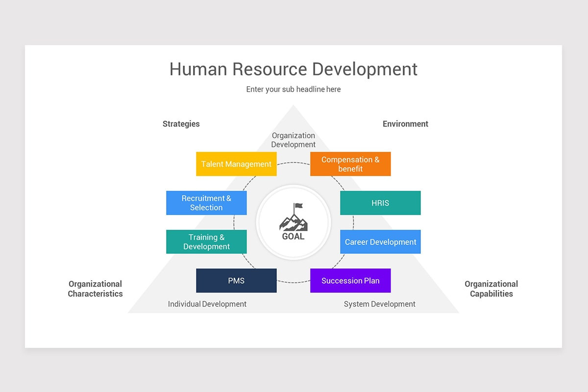This screenshot has height=392, width=588.
Task: Click the PMS dark navy box
Action: [x=236, y=280]
